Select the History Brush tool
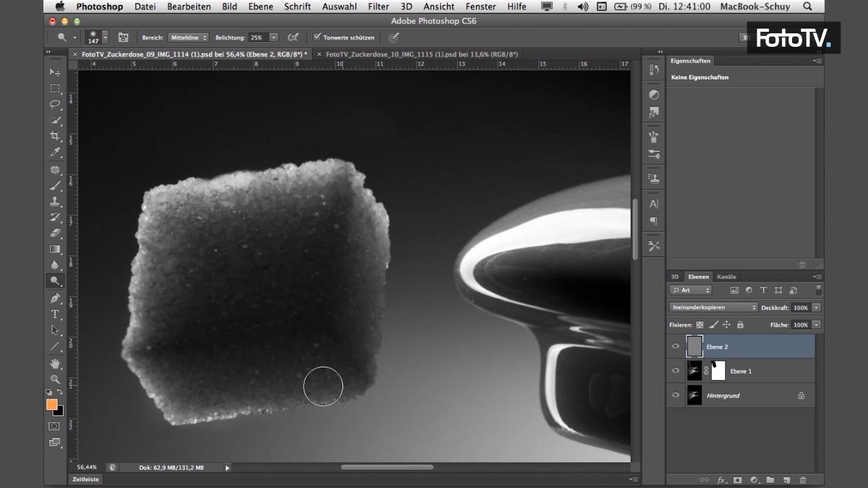Image resolution: width=868 pixels, height=488 pixels. (x=55, y=218)
